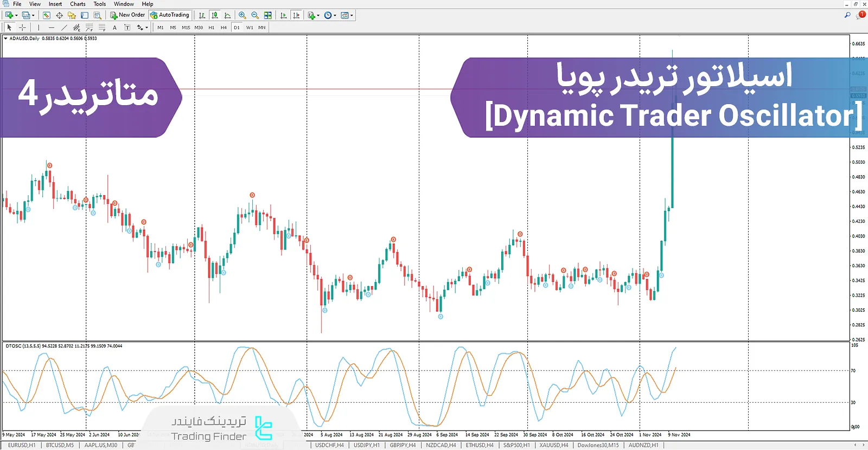
Task: Switch to the AAPL.US,M30 chart tab
Action: (x=100, y=445)
